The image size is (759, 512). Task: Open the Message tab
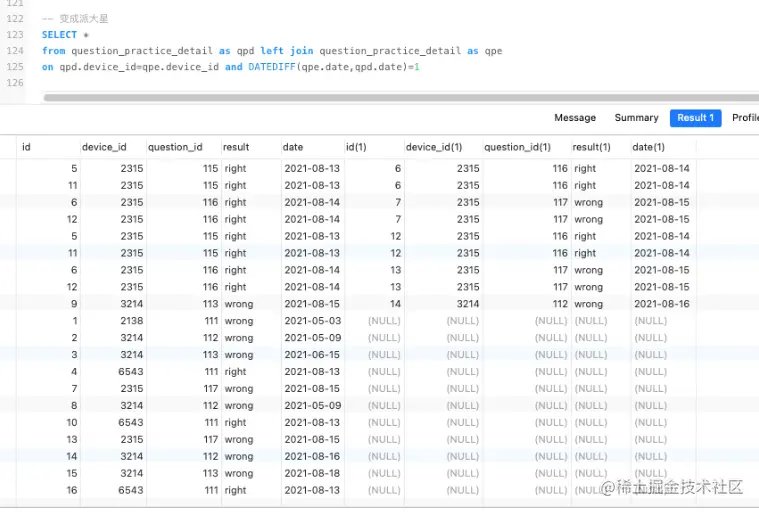(x=575, y=118)
